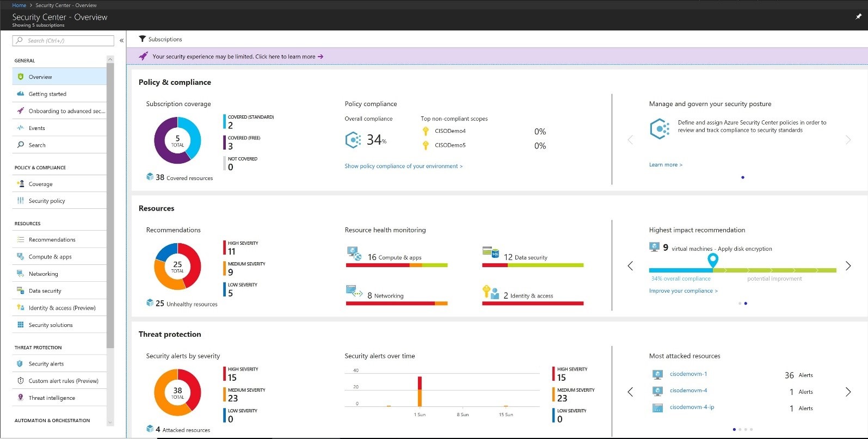The image size is (868, 439).
Task: Click the Identity & access key icon in sidebar
Action: [21, 307]
